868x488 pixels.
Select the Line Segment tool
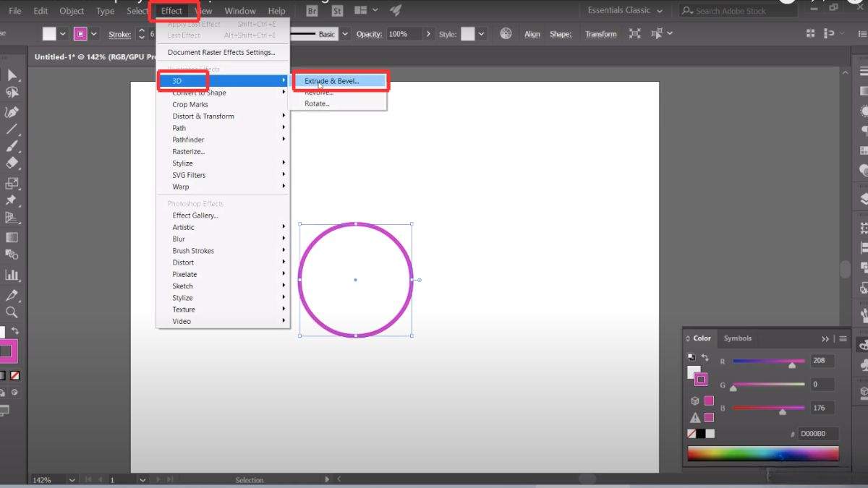[x=12, y=129]
